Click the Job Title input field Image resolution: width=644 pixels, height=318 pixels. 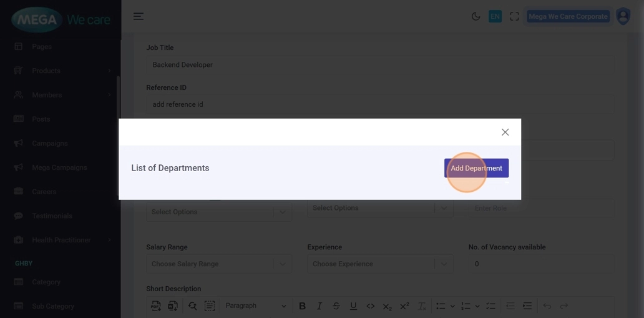click(379, 65)
